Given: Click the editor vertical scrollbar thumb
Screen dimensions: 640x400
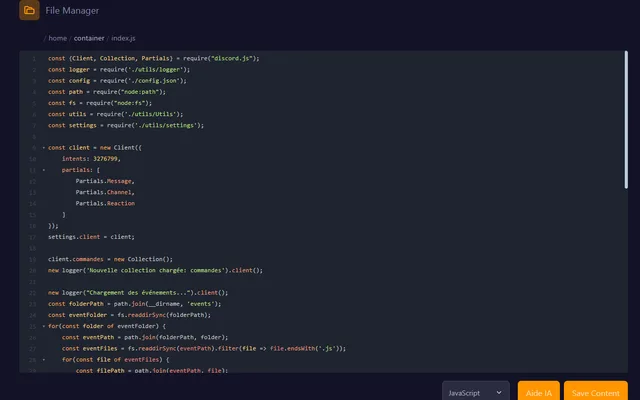Looking at the screenshot, I should click(626, 120).
